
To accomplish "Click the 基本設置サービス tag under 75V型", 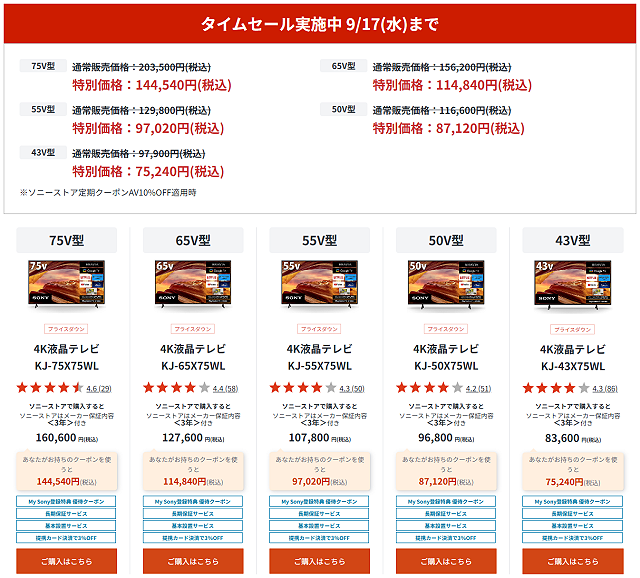I will [x=66, y=526].
